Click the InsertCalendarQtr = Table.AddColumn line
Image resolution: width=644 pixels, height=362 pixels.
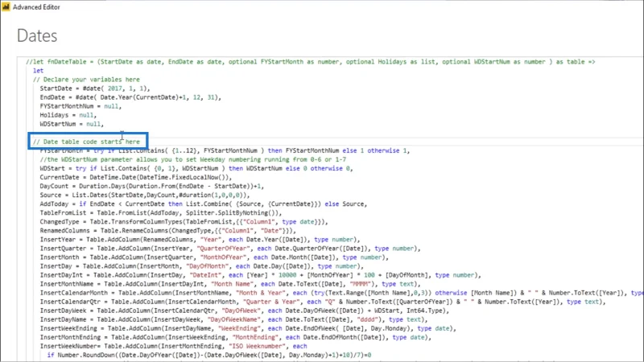pos(323,302)
